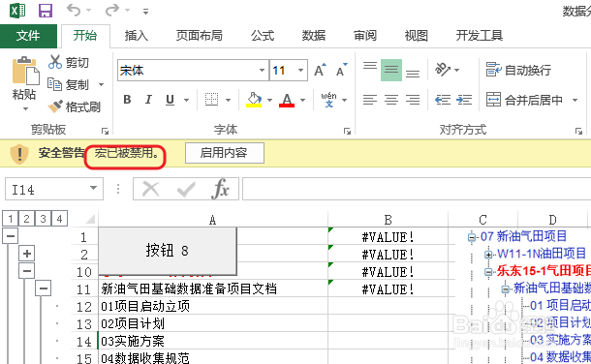Open the 合并后居中 dropdown arrow
591x364 pixels.
pyautogui.click(x=575, y=100)
